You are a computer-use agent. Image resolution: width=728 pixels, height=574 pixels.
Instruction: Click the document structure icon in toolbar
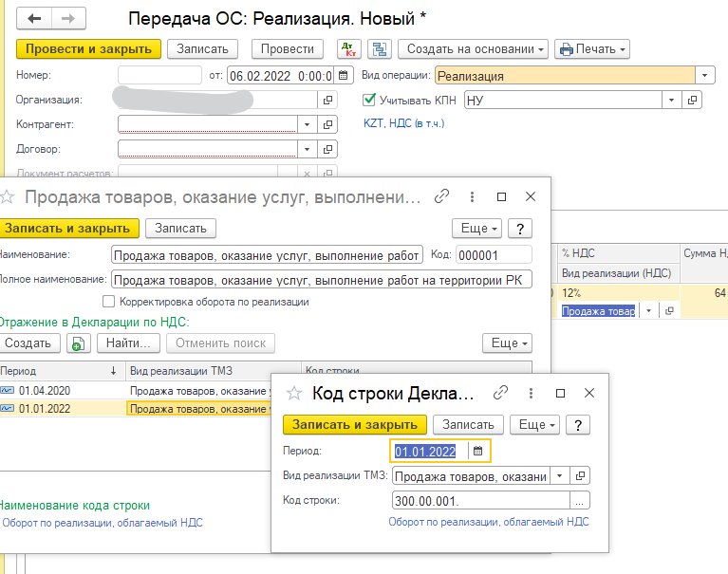[380, 49]
